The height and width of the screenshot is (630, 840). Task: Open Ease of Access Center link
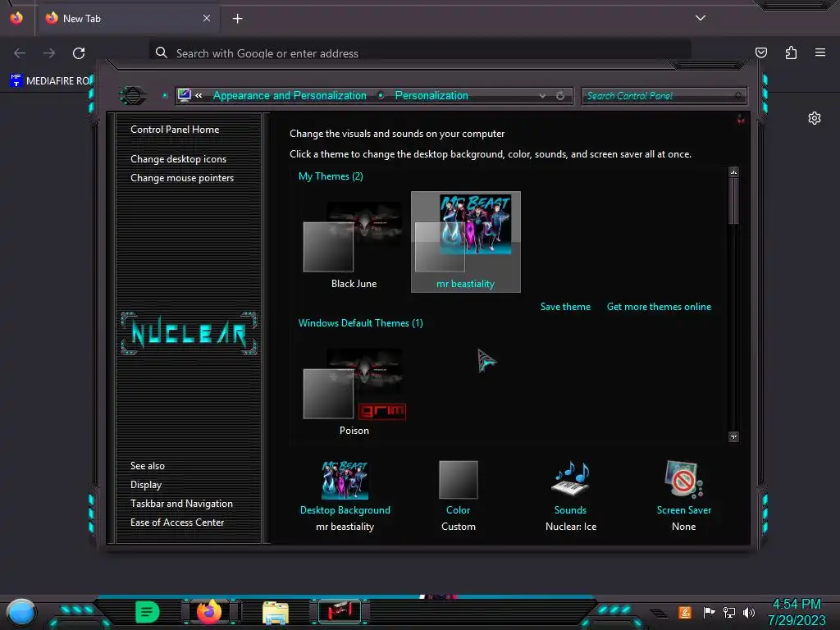(177, 523)
